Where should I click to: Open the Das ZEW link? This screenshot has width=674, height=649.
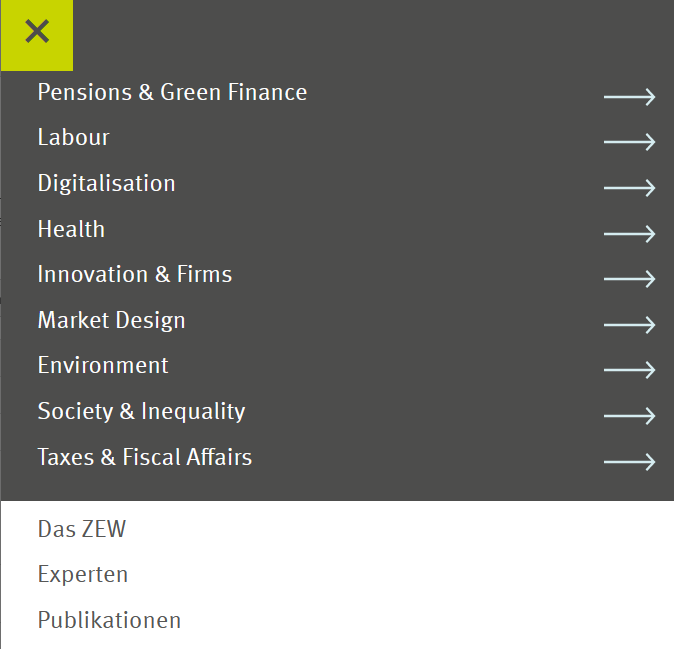[x=82, y=529]
